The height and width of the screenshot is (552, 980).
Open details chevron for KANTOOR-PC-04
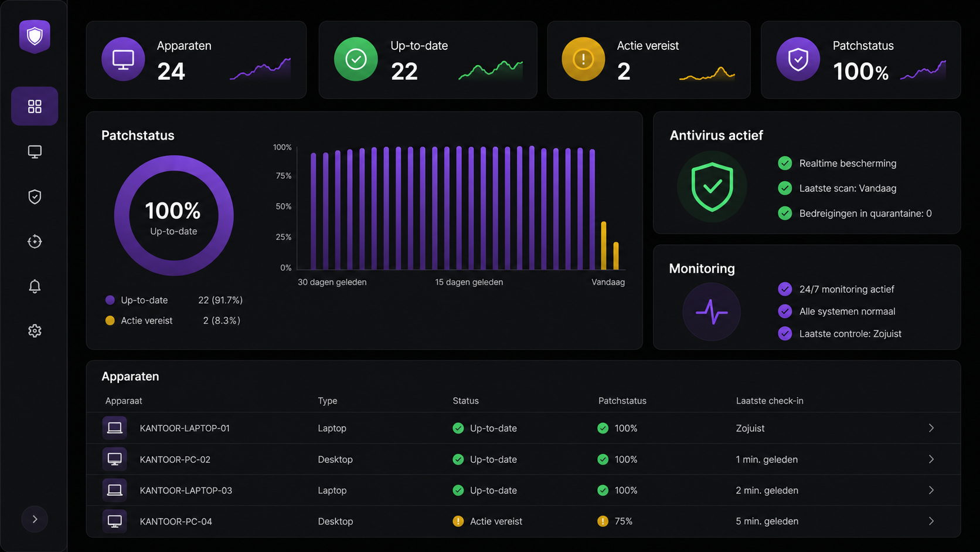[x=931, y=521]
